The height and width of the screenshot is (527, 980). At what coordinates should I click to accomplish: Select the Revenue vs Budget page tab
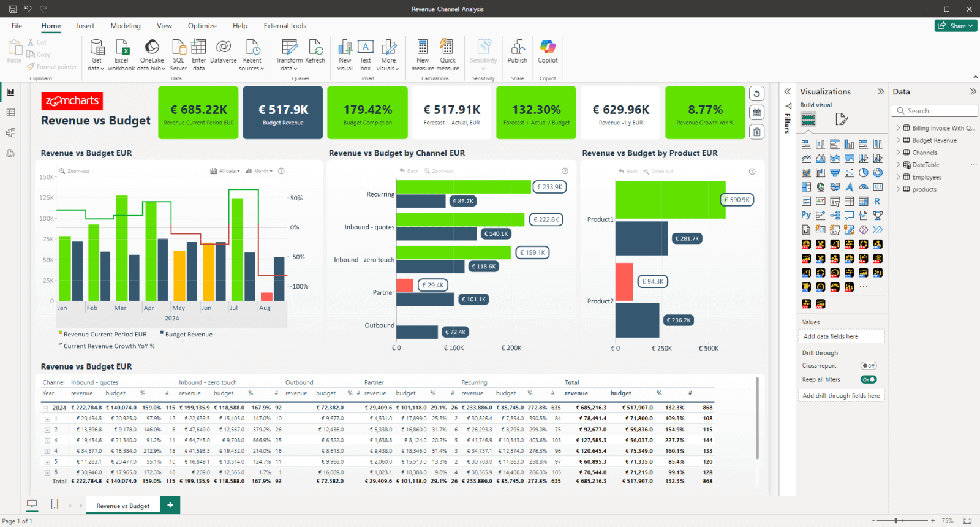(x=123, y=506)
